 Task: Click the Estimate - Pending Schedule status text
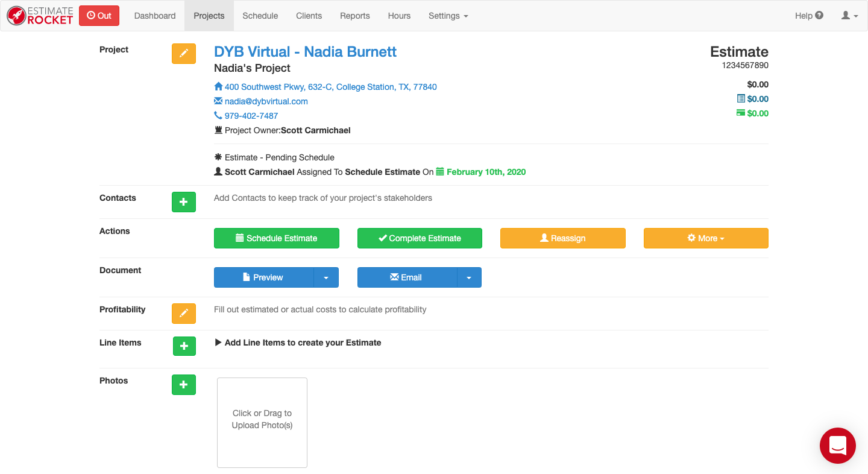click(280, 157)
